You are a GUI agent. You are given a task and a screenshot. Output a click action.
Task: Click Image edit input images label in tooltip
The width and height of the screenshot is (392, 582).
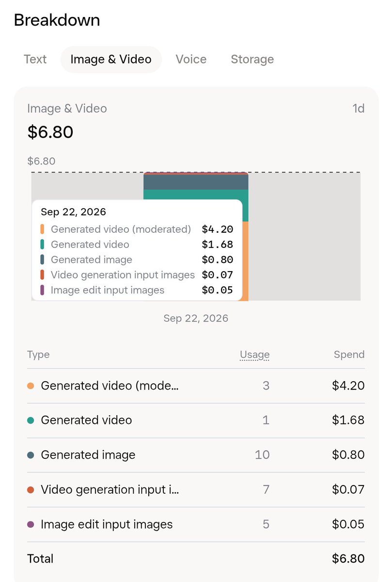coord(108,290)
